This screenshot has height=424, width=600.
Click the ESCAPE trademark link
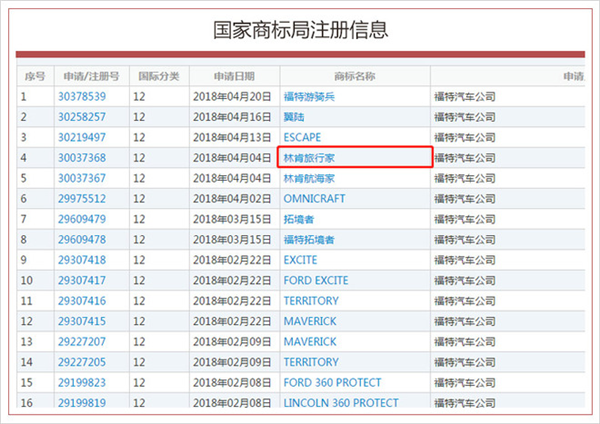[302, 137]
